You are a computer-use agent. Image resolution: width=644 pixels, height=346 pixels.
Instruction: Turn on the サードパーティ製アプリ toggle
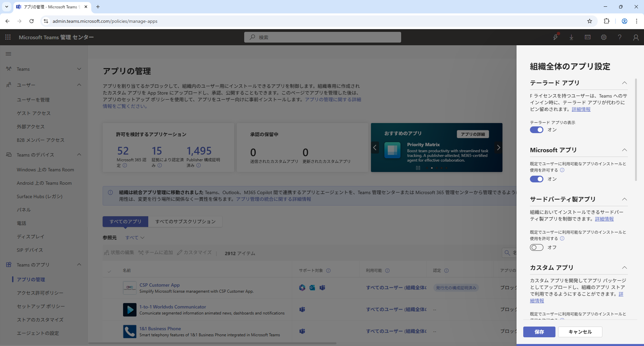click(x=537, y=247)
